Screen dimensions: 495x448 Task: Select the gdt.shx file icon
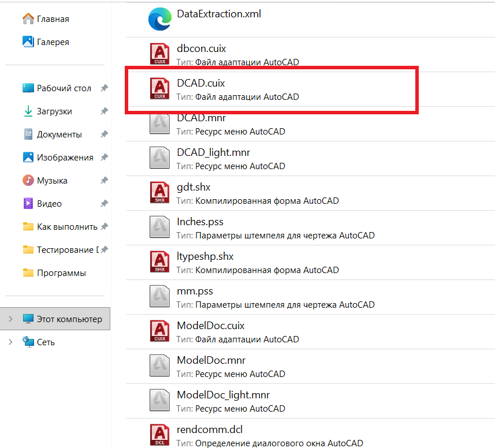click(x=159, y=192)
